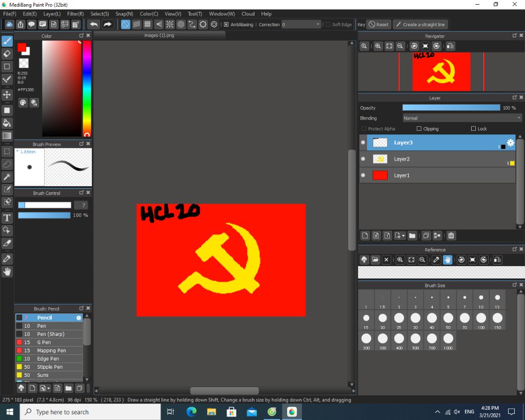Select Layer2 in layer list
Screen dimensions: 525x420
[437, 159]
